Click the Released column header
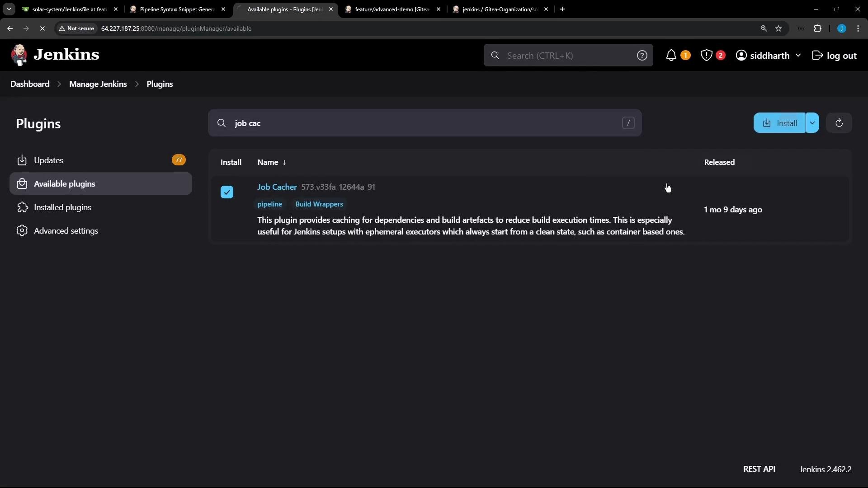 click(719, 162)
